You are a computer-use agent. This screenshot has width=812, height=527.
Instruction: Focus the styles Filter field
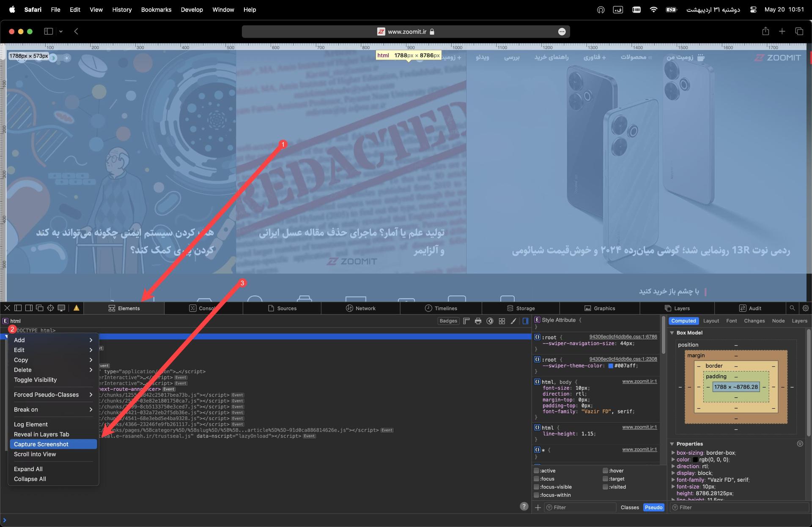click(x=580, y=508)
